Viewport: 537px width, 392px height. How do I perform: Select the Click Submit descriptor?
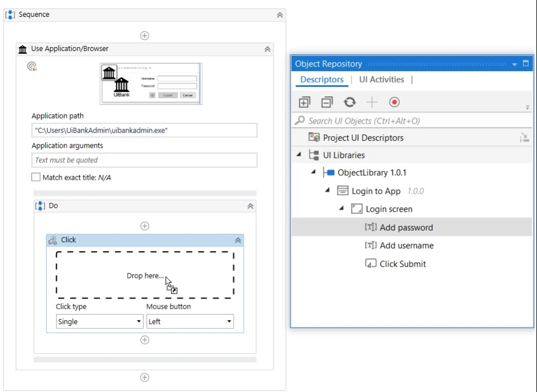412,264
